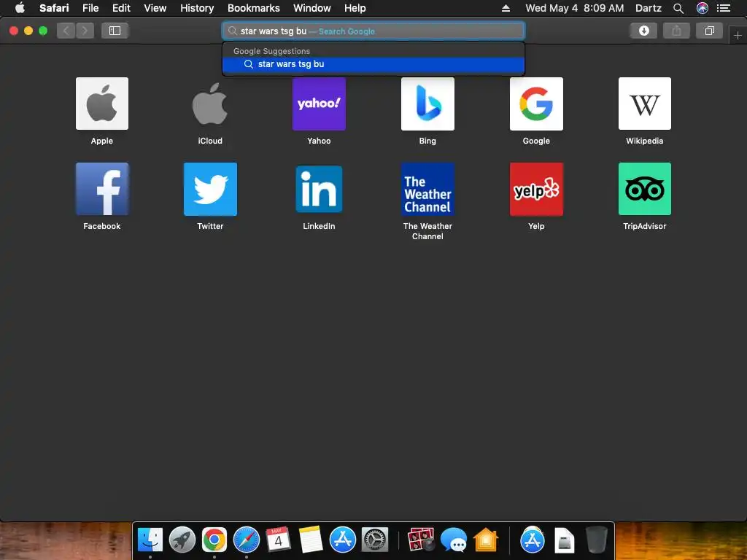
Task: Open Launchpad from the Dock
Action: pyautogui.click(x=182, y=540)
